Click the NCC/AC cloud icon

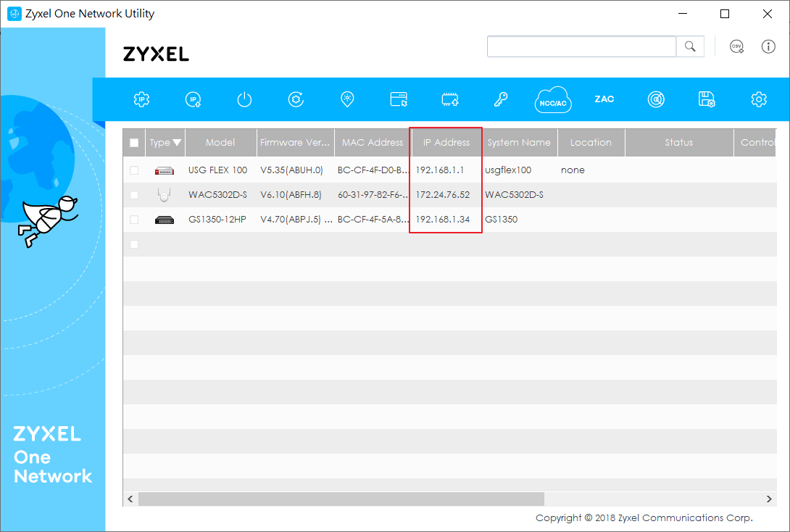coord(553,99)
